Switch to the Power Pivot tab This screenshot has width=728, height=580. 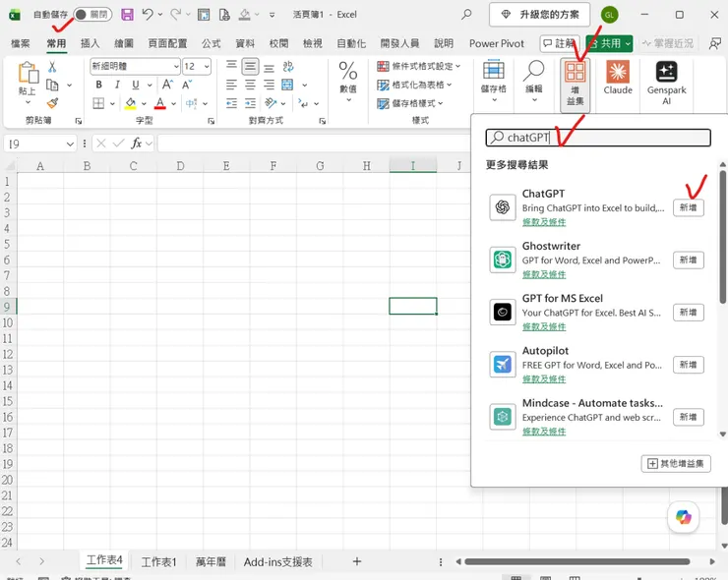[x=497, y=43]
